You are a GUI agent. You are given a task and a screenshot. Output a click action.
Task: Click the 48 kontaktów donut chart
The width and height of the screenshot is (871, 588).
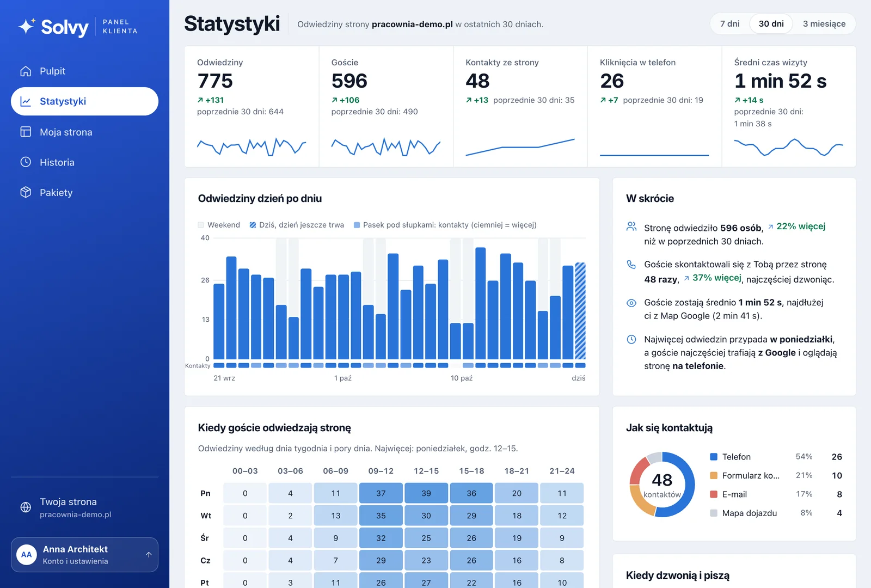(662, 485)
